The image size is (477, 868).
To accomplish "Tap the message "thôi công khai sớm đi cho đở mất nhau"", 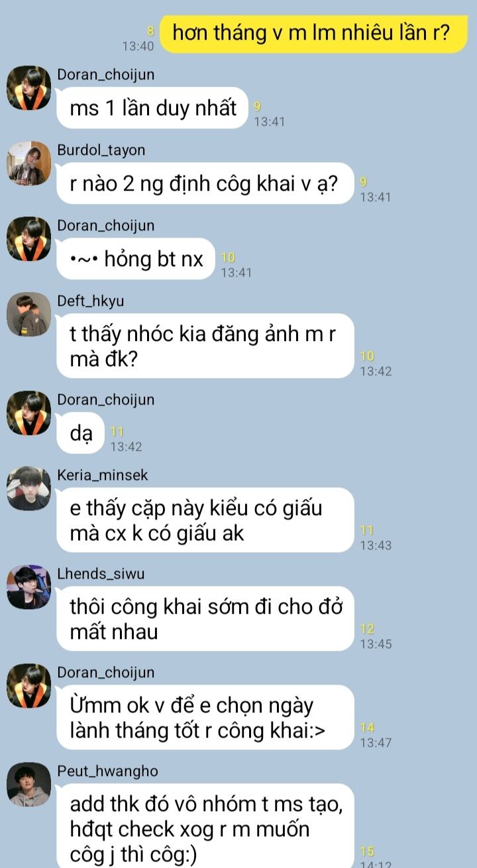I will pyautogui.click(x=205, y=618).
